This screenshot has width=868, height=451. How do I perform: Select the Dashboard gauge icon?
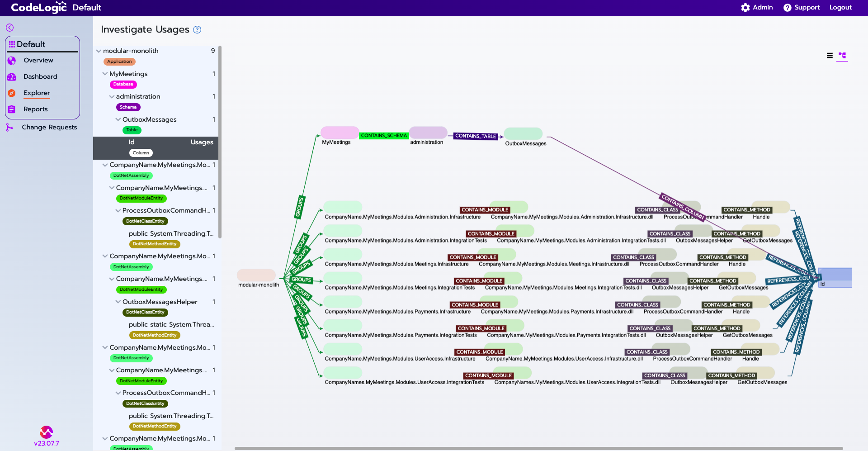pos(12,76)
